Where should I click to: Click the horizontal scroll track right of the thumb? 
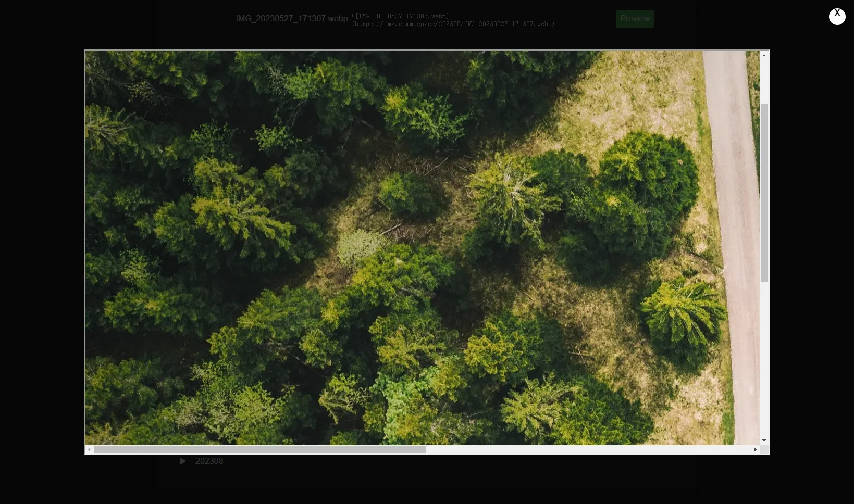pyautogui.click(x=589, y=450)
